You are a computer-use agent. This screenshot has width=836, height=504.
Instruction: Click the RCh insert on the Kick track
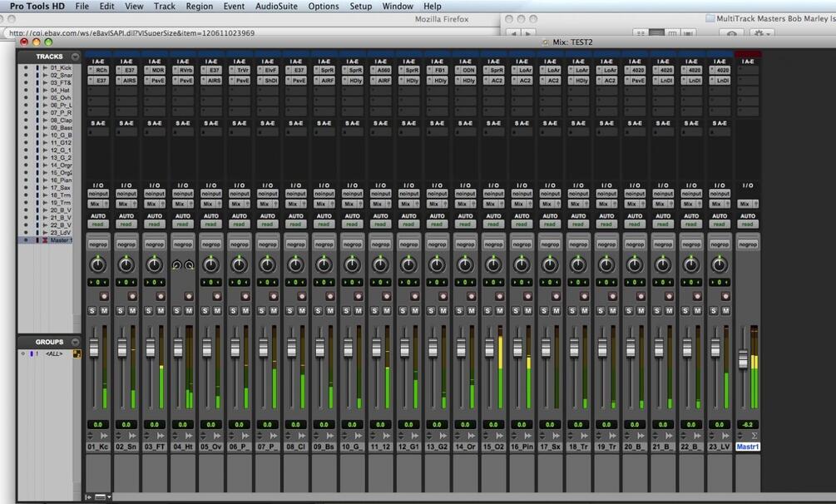click(102, 71)
